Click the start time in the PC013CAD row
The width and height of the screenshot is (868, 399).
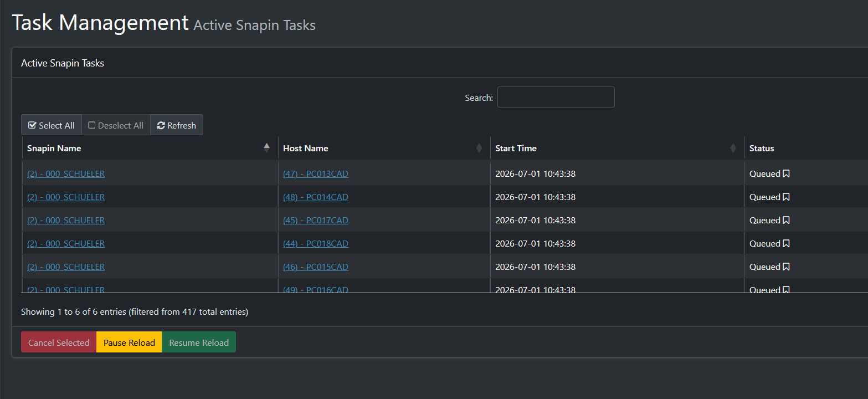535,174
